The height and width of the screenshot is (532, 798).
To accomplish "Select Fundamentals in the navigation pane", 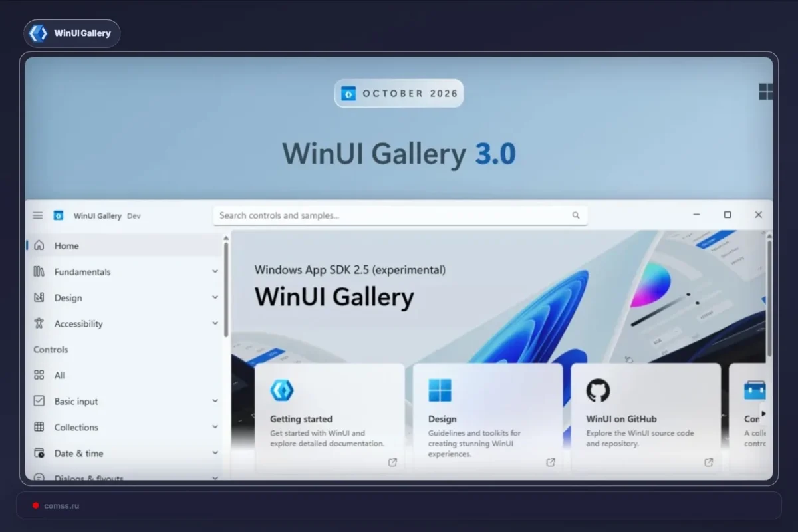I will 124,271.
